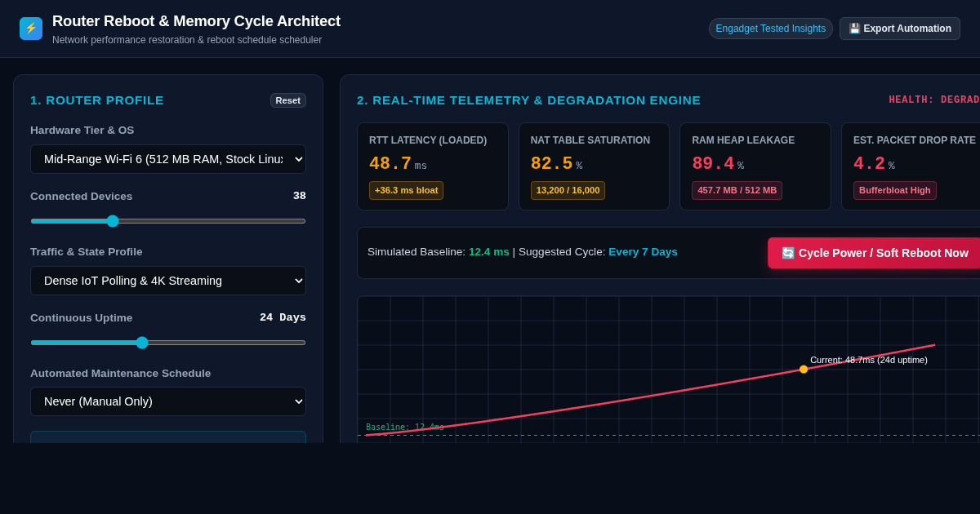The width and height of the screenshot is (980, 514).
Task: Click the Real-Time Telemetry & Degradation Engine heading
Action: coord(528,100)
